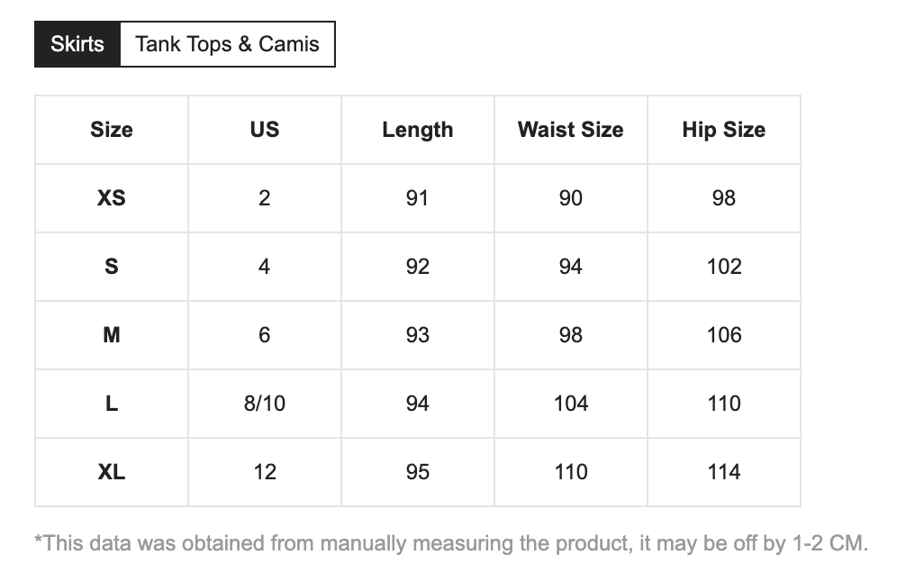Click the Waist Size column header

[571, 130]
